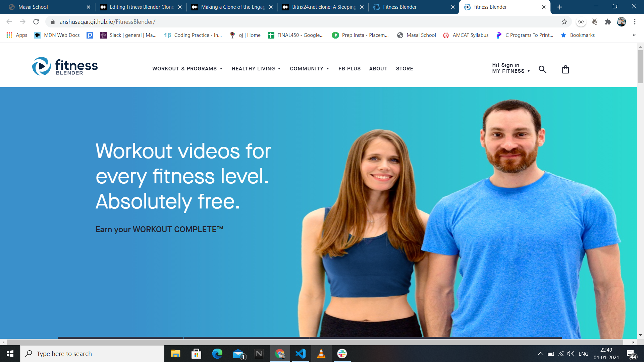The height and width of the screenshot is (362, 644).
Task: Open Chrome extensions puzzle icon
Action: point(608,22)
